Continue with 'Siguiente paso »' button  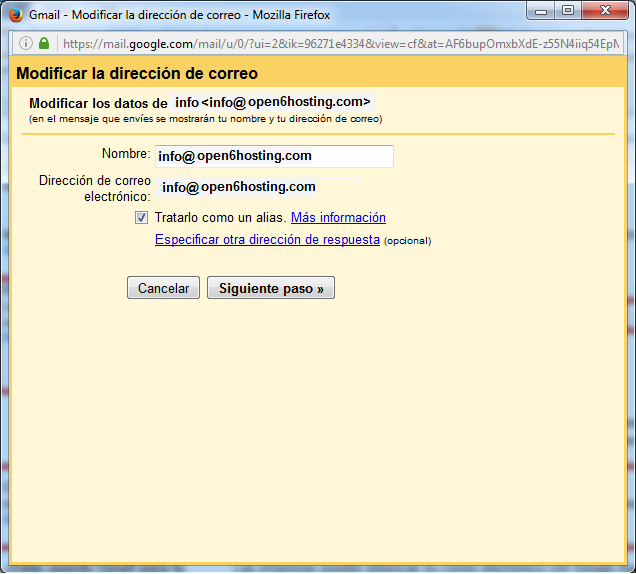[x=271, y=288]
